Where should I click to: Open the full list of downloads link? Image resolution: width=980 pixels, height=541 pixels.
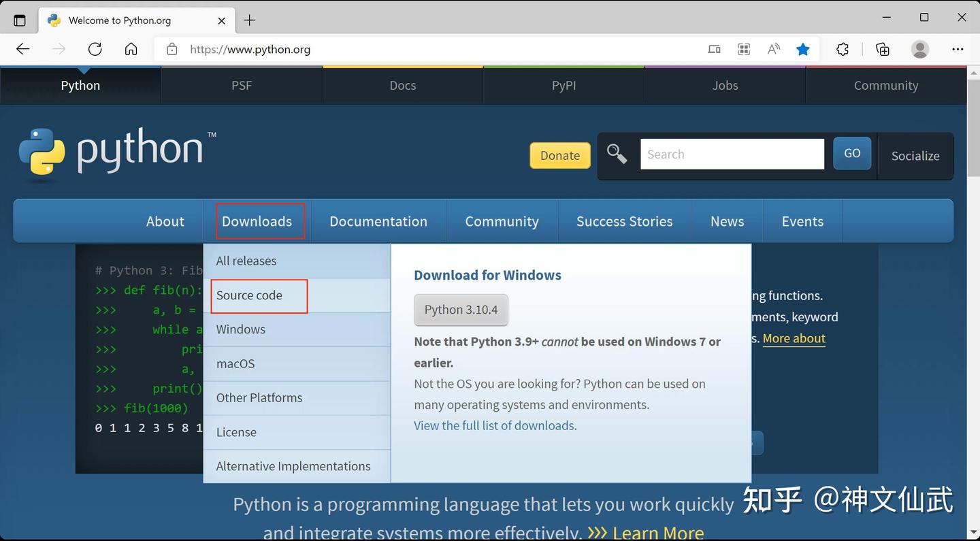[494, 425]
